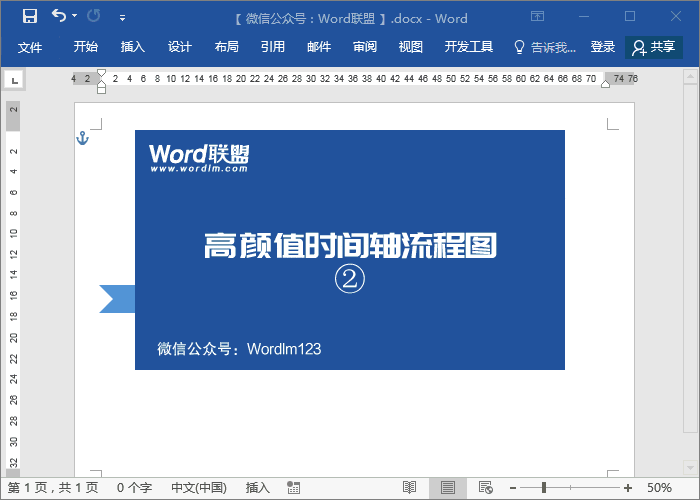Open the Undo history dropdown arrow
The image size is (700, 500).
pos(75,16)
